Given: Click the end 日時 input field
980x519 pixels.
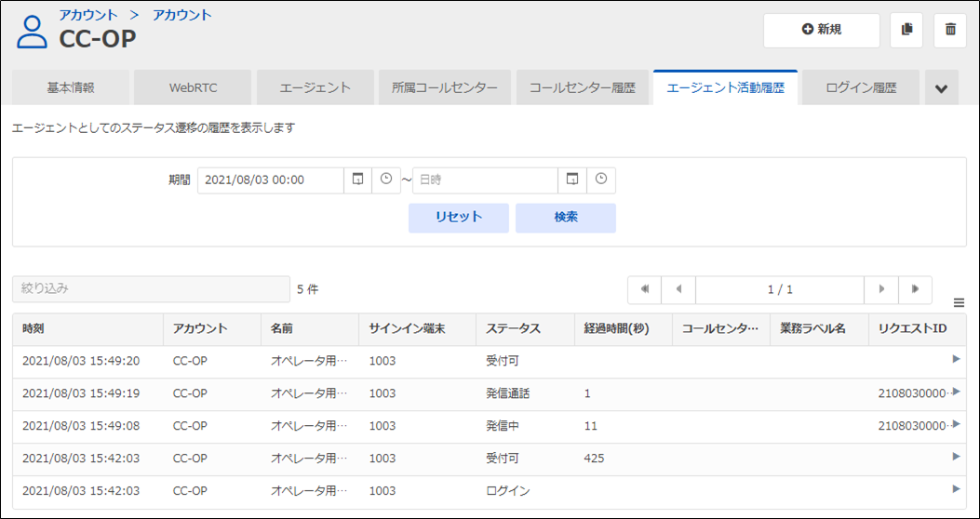Looking at the screenshot, I should point(485,180).
